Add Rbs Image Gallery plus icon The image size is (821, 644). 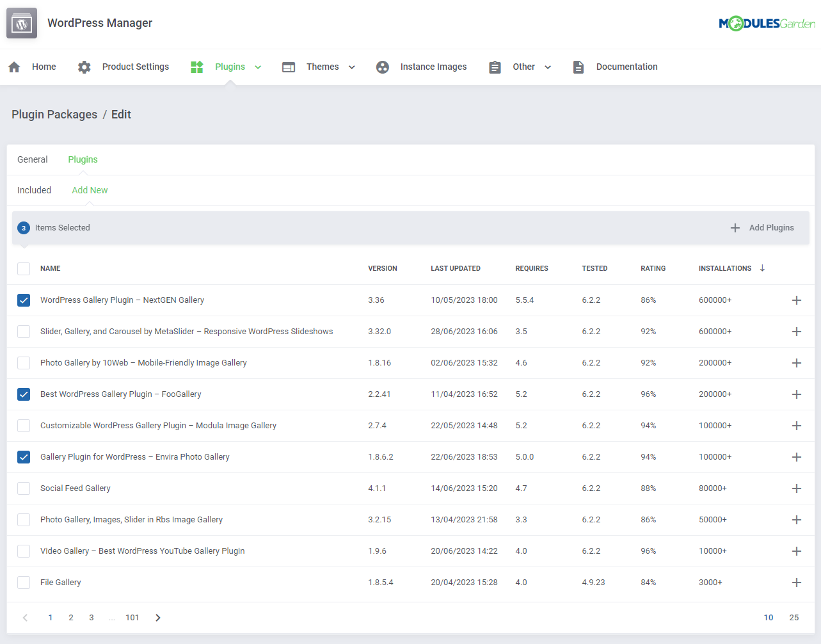797,520
